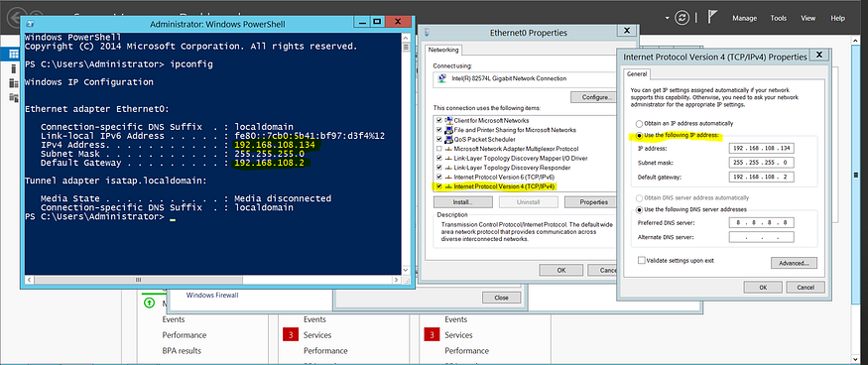This screenshot has width=868, height=365.
Task: Toggle Internet Protocol Version 4 checkbox
Action: [x=439, y=186]
